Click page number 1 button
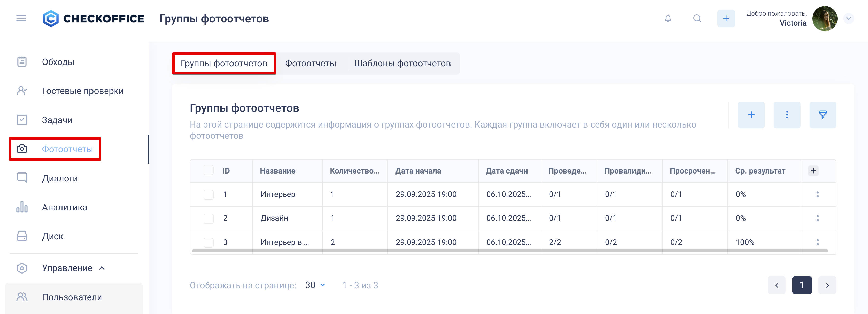This screenshot has width=868, height=314. click(x=802, y=285)
